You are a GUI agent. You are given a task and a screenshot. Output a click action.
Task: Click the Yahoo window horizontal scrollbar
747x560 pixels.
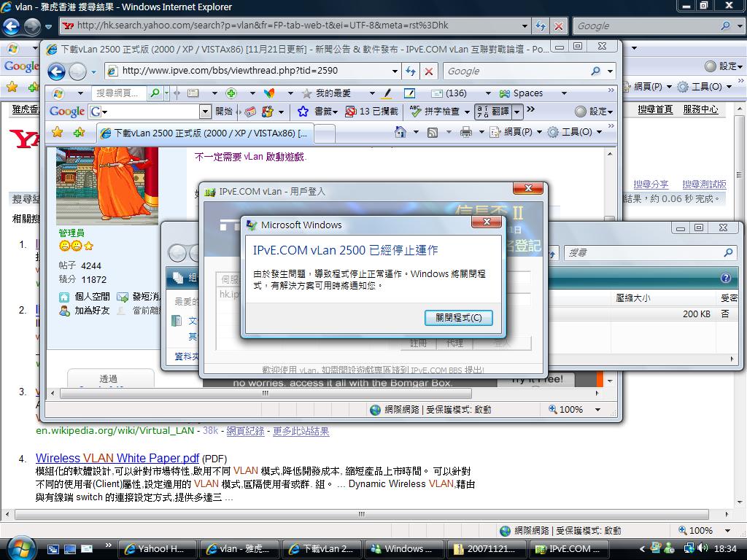pyautogui.click(x=362, y=514)
